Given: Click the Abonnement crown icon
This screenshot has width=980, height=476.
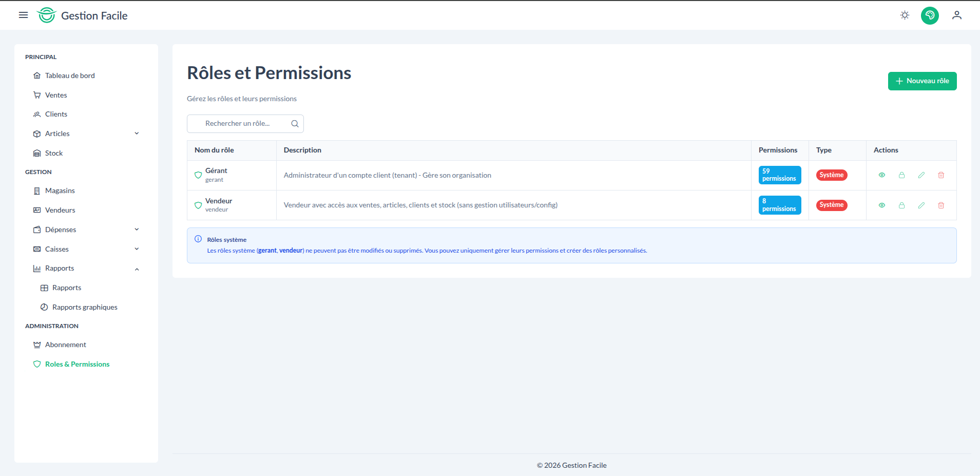Looking at the screenshot, I should [37, 345].
